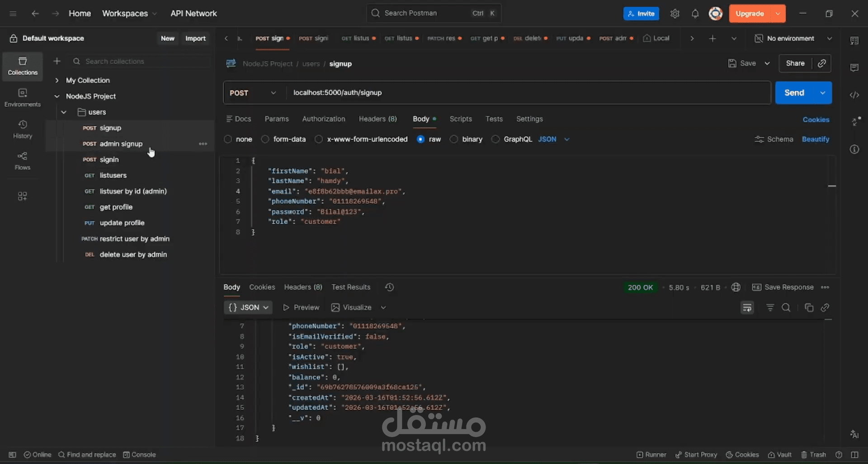This screenshot has height=464, width=868.
Task: Open the Save options arrow
Action: point(767,63)
